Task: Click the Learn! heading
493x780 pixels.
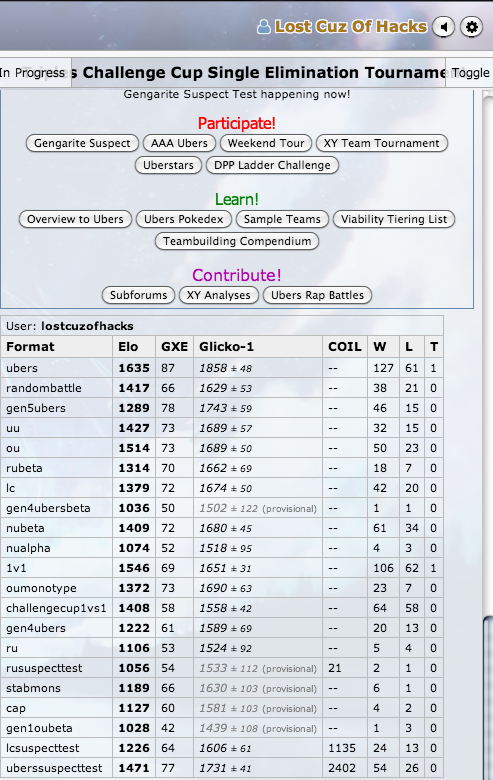Action: [237, 199]
